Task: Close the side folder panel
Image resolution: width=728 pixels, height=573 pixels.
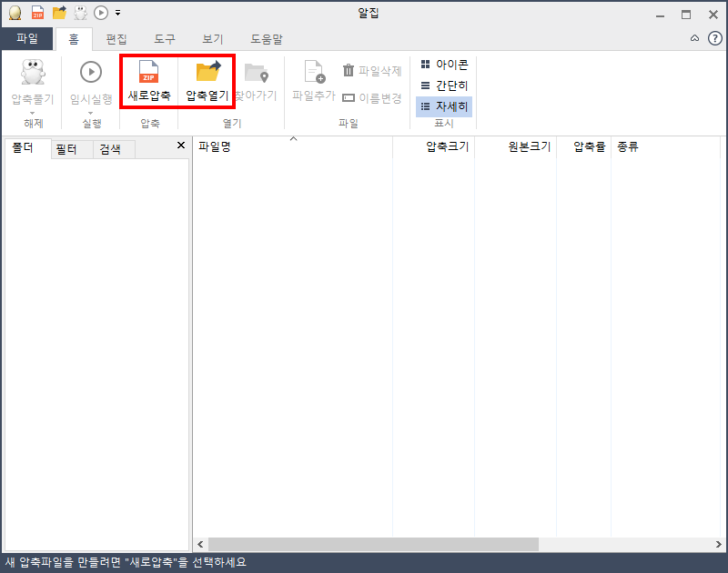Action: point(181,146)
